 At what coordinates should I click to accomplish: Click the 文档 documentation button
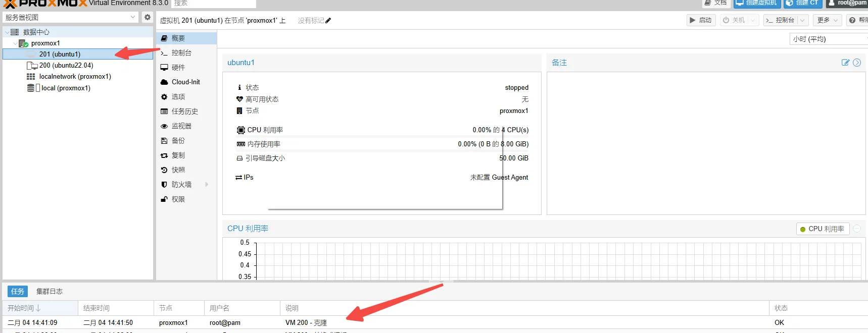coord(716,3)
